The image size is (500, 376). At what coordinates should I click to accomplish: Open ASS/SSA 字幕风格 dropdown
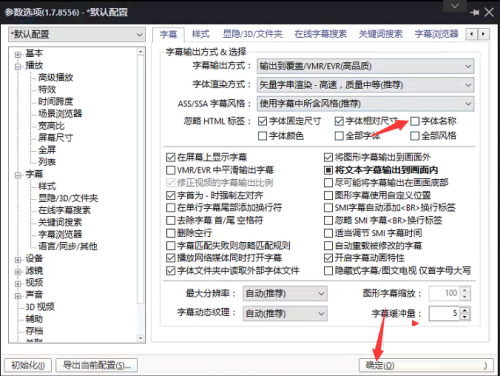365,104
